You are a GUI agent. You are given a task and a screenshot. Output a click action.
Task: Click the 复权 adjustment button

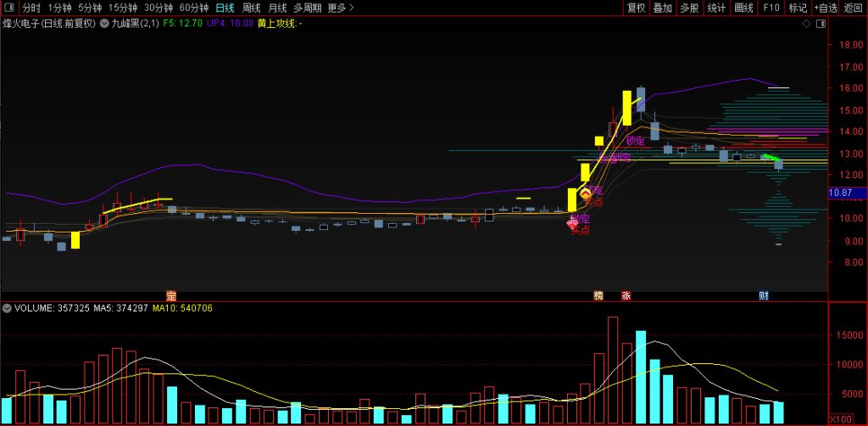636,8
